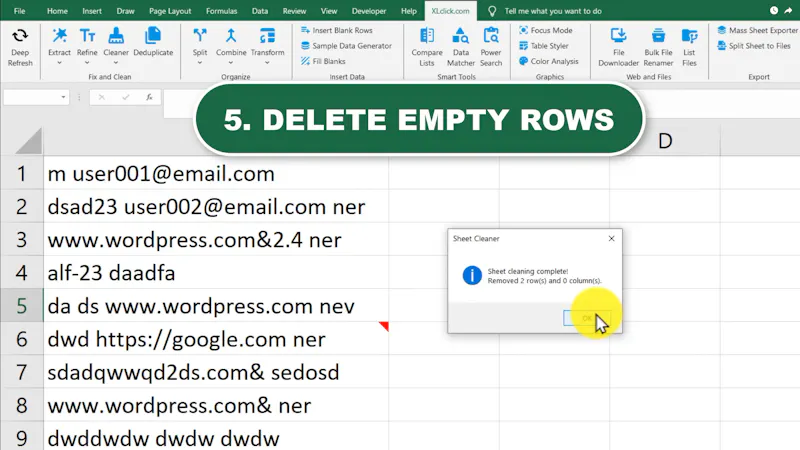
Task: Enable Focus Mode
Action: (x=545, y=30)
